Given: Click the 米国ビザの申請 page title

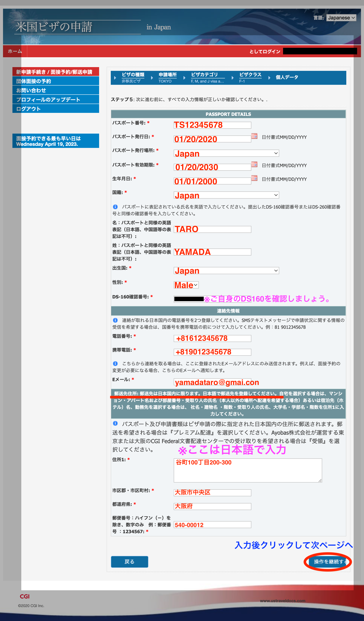Looking at the screenshot, I should pyautogui.click(x=54, y=27).
